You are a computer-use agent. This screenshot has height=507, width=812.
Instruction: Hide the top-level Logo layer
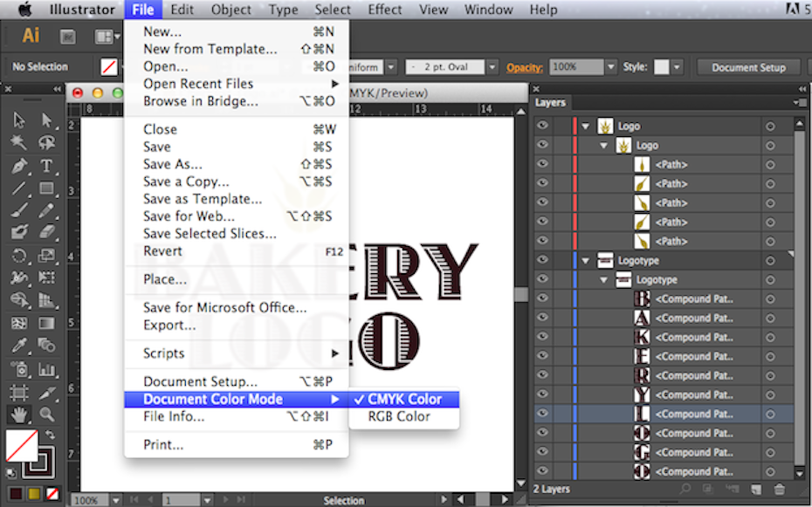[543, 127]
